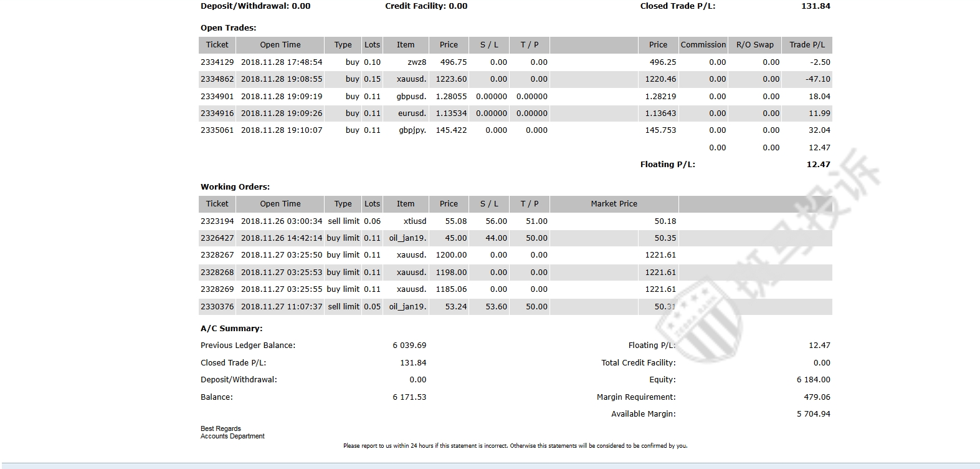Select ticket number 2334862
Screen dimensions: 980x469
217,79
